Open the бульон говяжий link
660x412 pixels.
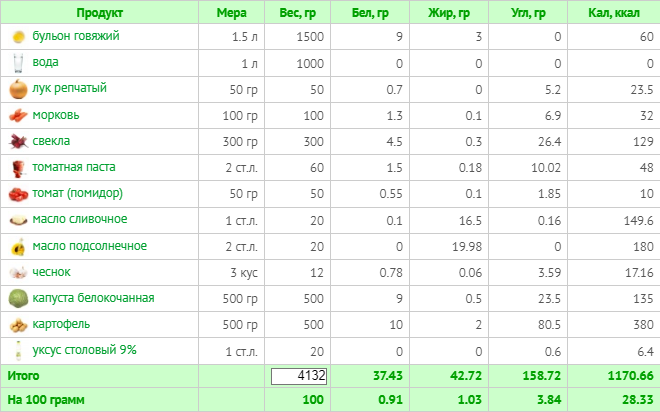click(76, 36)
